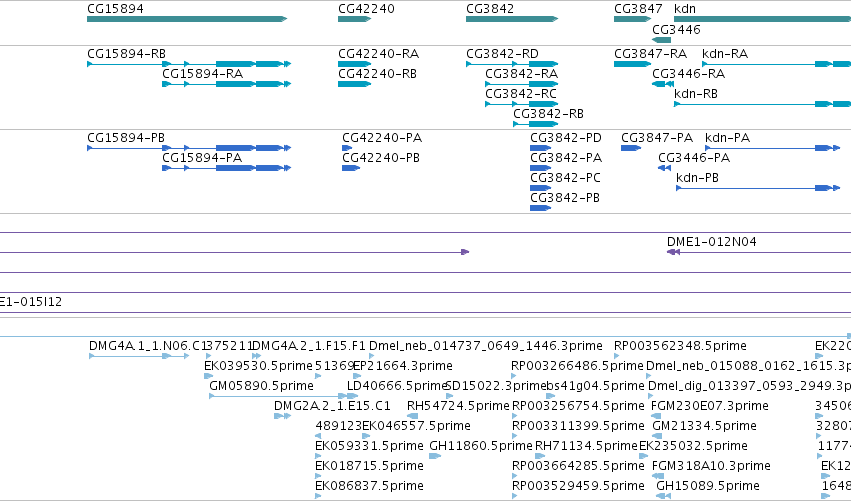Click EST Dmel_dig_013397_0593_2949 label

pyautogui.click(x=750, y=386)
